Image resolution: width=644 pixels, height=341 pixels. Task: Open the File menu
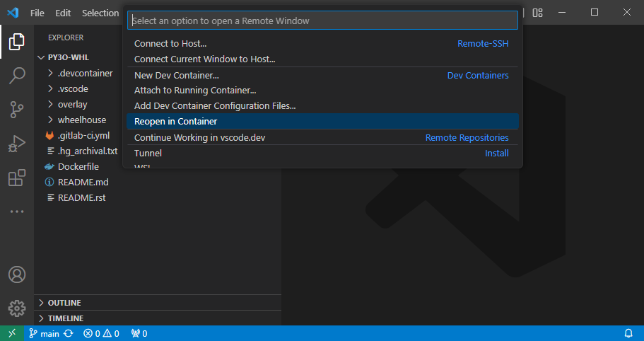pyautogui.click(x=37, y=13)
